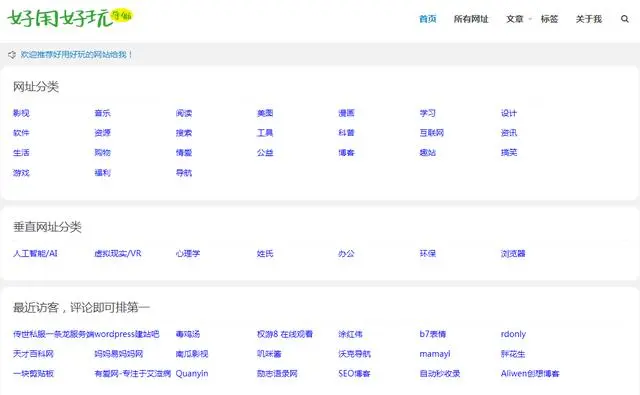Click the announcement speaker icon

click(12, 54)
